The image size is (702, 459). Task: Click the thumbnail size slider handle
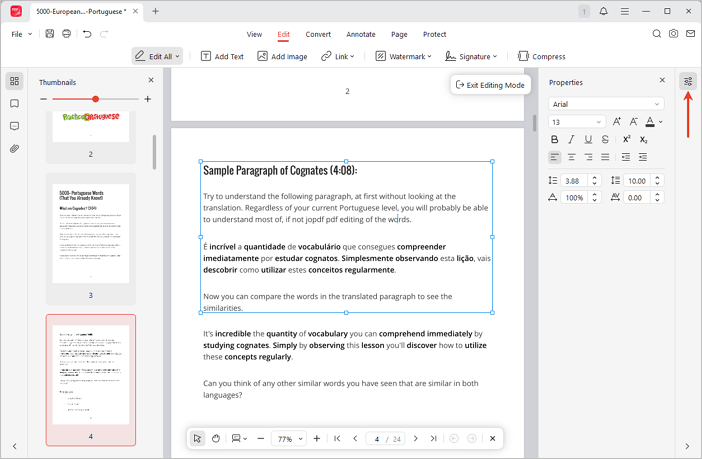click(96, 99)
